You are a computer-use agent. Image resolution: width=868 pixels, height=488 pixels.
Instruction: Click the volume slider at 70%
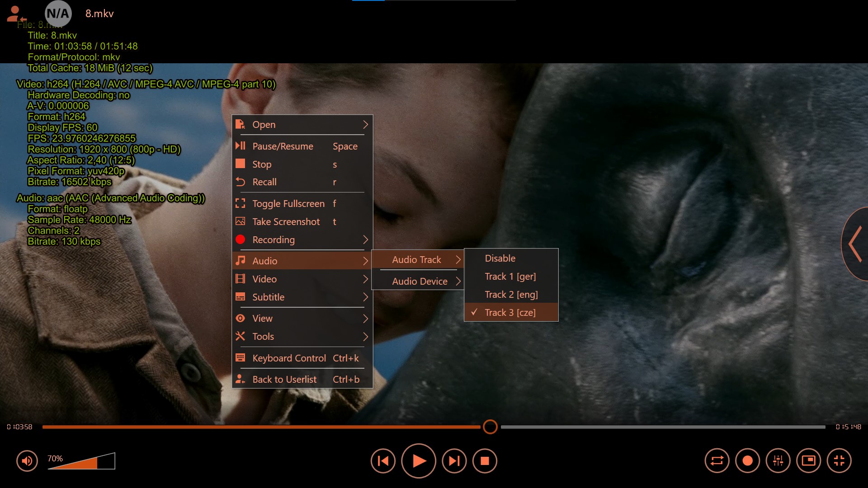coord(96,463)
